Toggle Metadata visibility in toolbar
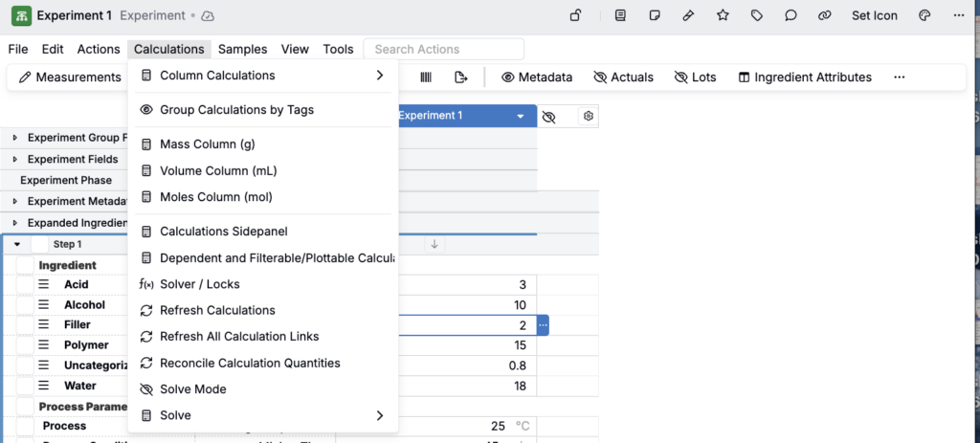Image resolution: width=980 pixels, height=443 pixels. click(x=536, y=78)
